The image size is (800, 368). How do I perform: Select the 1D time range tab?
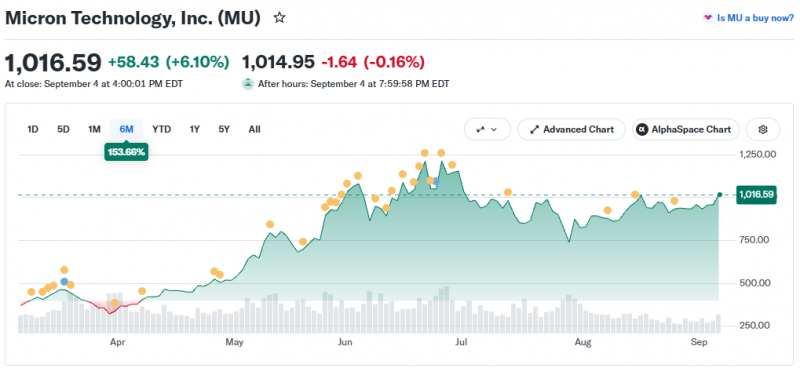click(x=33, y=130)
